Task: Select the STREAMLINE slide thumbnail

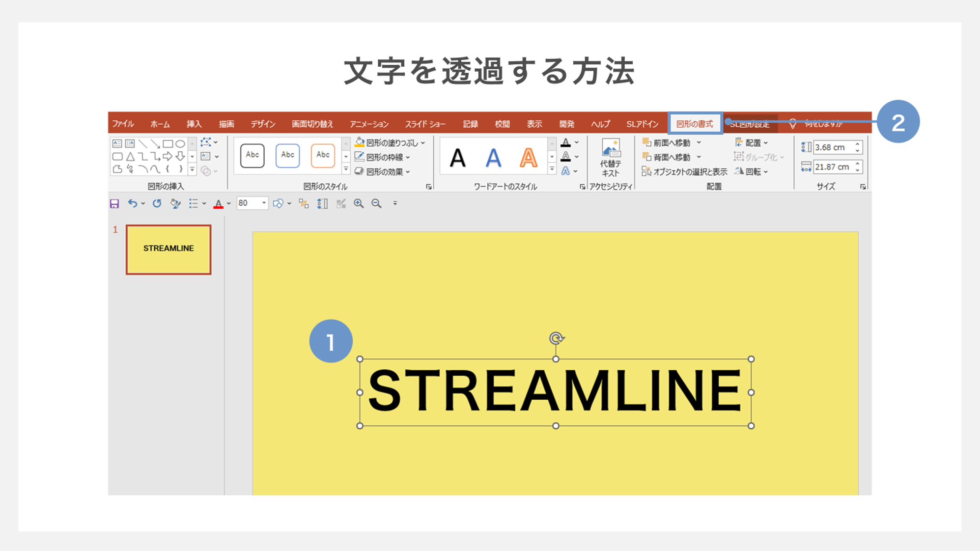Action: coord(168,249)
